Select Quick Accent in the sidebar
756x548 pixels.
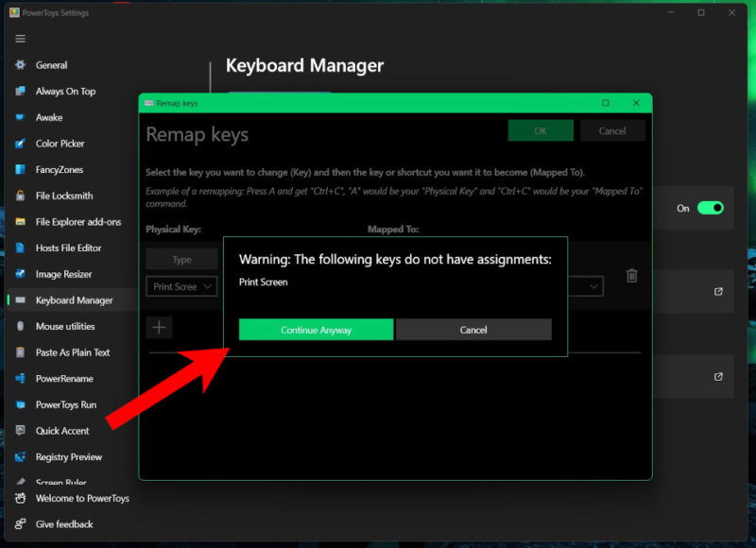pos(21,430)
